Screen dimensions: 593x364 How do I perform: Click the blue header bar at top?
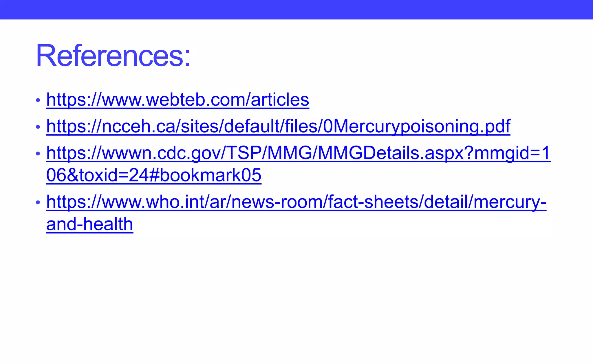pyautogui.click(x=296, y=10)
